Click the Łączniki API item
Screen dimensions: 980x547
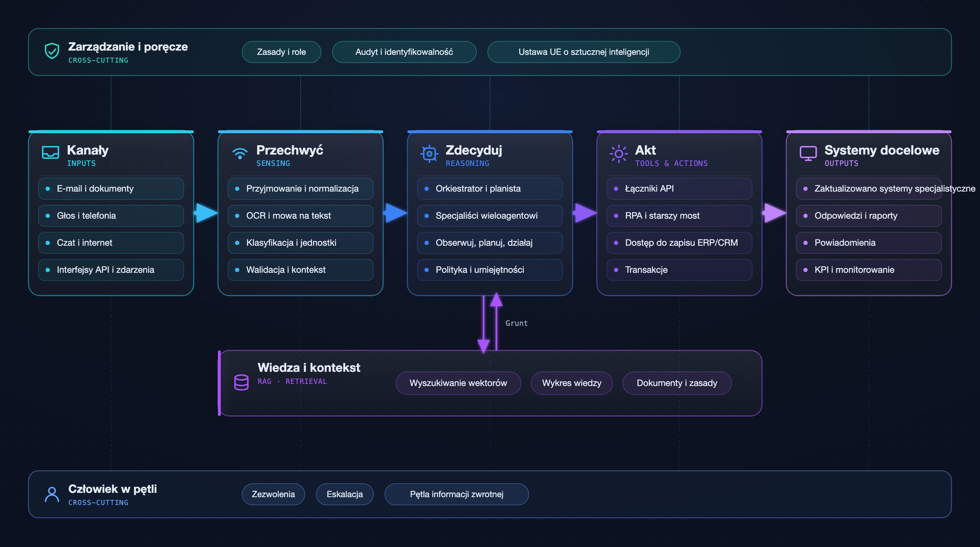(x=679, y=189)
